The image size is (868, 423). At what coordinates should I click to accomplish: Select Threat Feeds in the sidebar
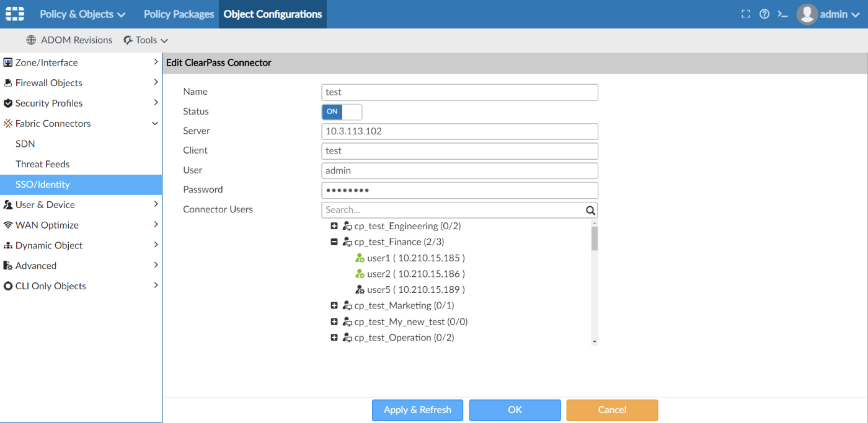[43, 164]
